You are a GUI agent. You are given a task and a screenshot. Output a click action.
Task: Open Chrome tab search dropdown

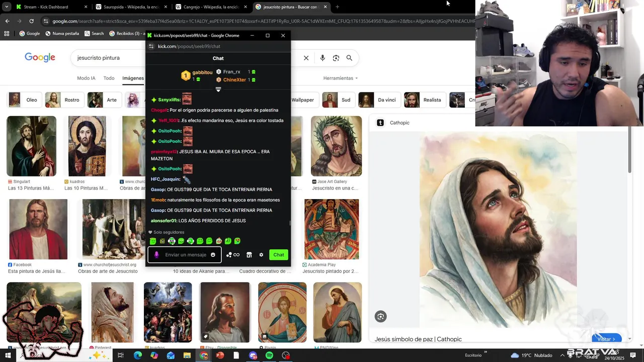(7, 7)
